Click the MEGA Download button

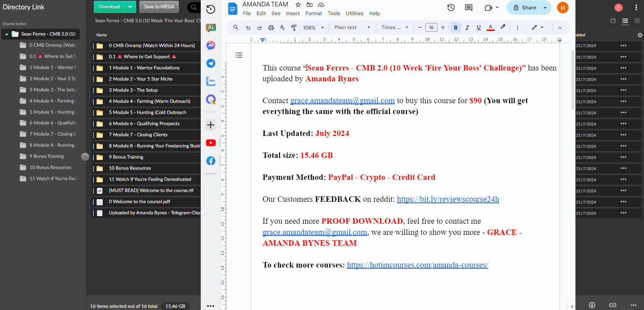click(x=109, y=6)
